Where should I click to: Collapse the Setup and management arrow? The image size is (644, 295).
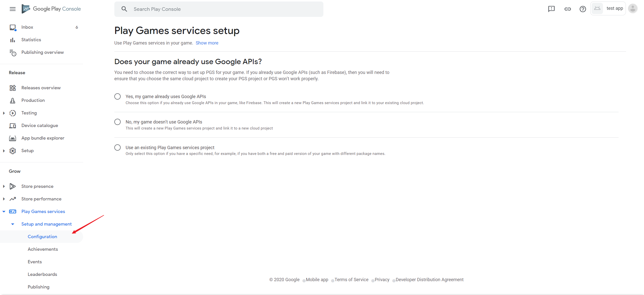tap(13, 224)
